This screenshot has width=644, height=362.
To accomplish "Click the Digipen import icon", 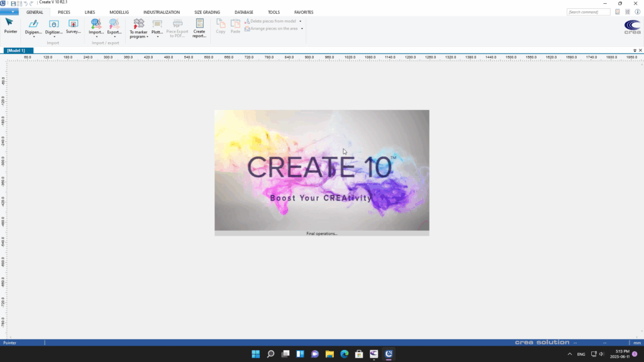I will point(33,24).
